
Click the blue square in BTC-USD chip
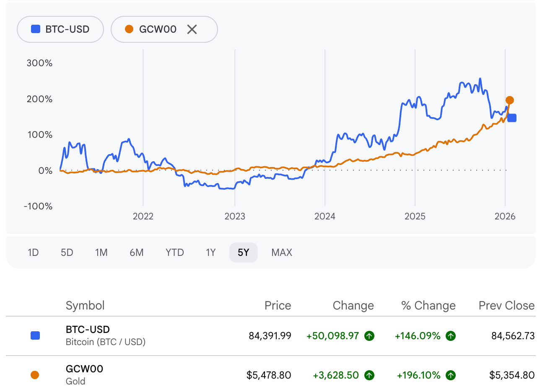pos(36,29)
